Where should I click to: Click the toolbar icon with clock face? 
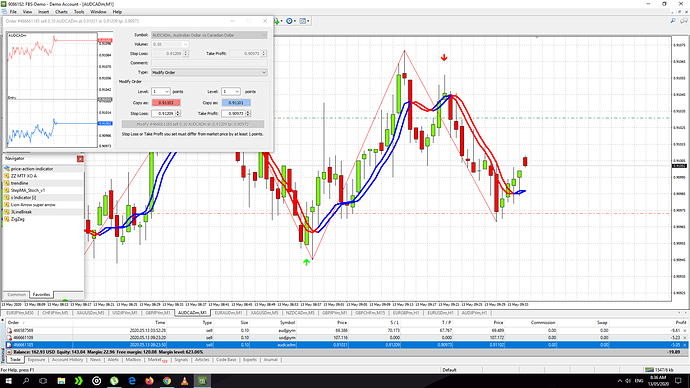289,21
